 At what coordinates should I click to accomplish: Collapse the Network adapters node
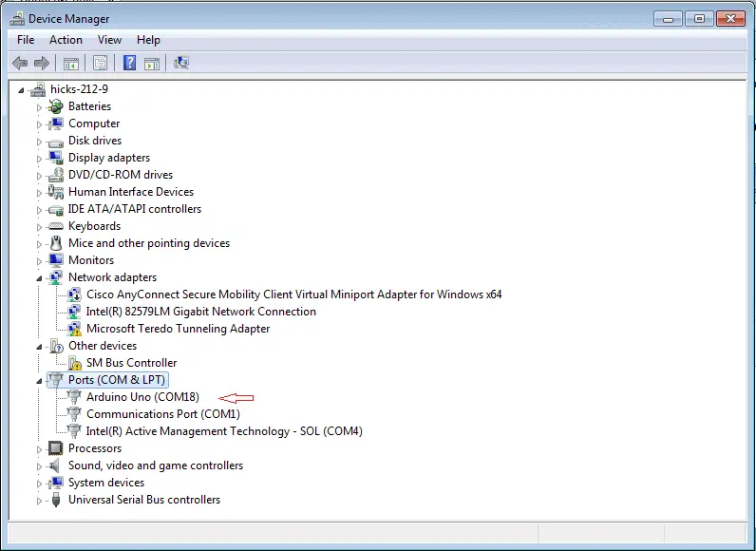coord(39,278)
